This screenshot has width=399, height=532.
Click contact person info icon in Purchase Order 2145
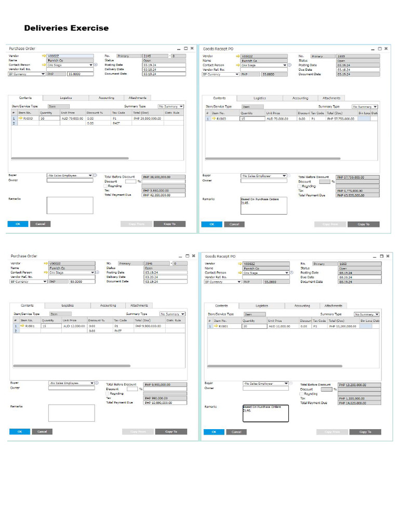[x=96, y=65]
